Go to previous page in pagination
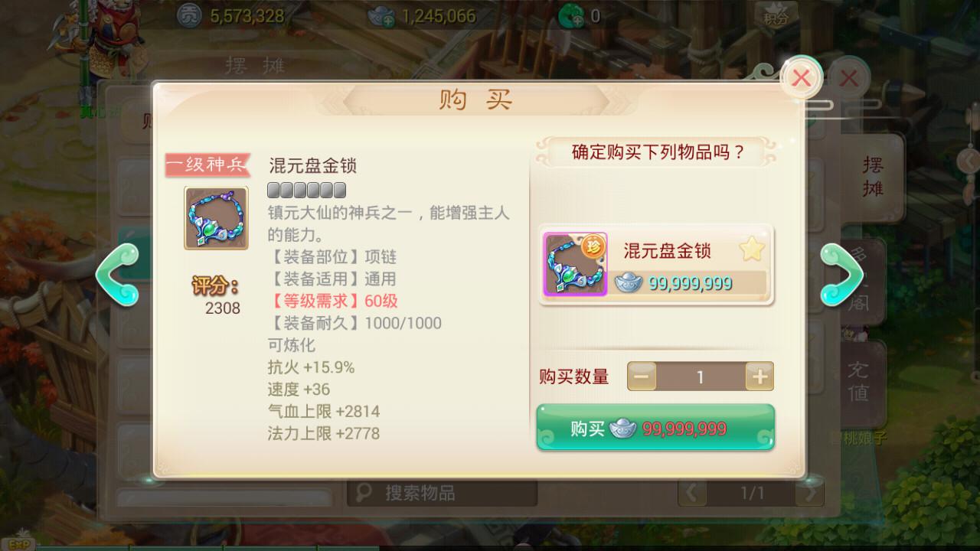 (693, 494)
